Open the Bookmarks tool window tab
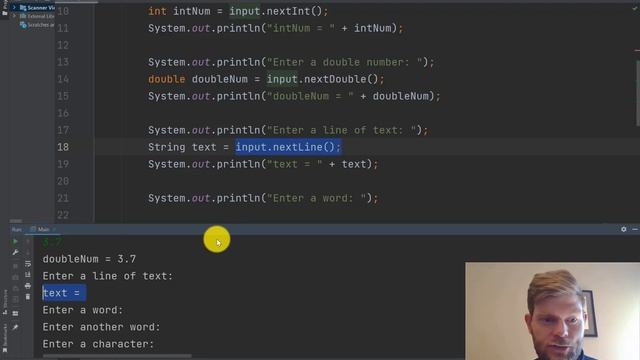 pyautogui.click(x=5, y=338)
